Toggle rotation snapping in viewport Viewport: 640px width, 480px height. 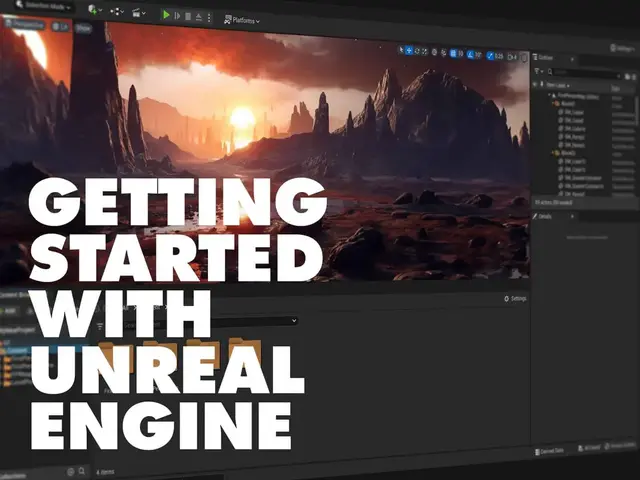coord(470,54)
